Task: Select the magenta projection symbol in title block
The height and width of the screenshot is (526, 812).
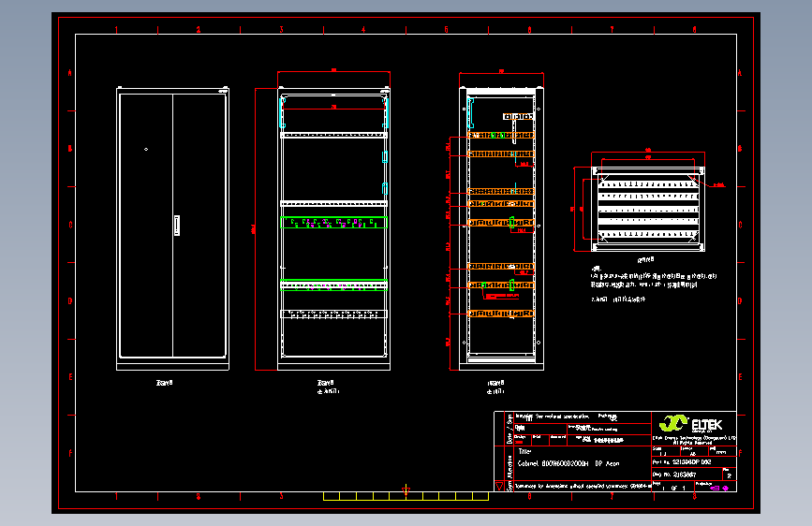Action: pyautogui.click(x=720, y=488)
